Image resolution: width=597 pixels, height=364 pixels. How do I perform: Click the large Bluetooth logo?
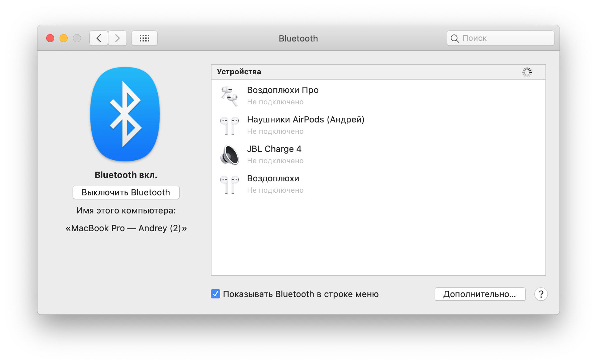click(x=125, y=114)
